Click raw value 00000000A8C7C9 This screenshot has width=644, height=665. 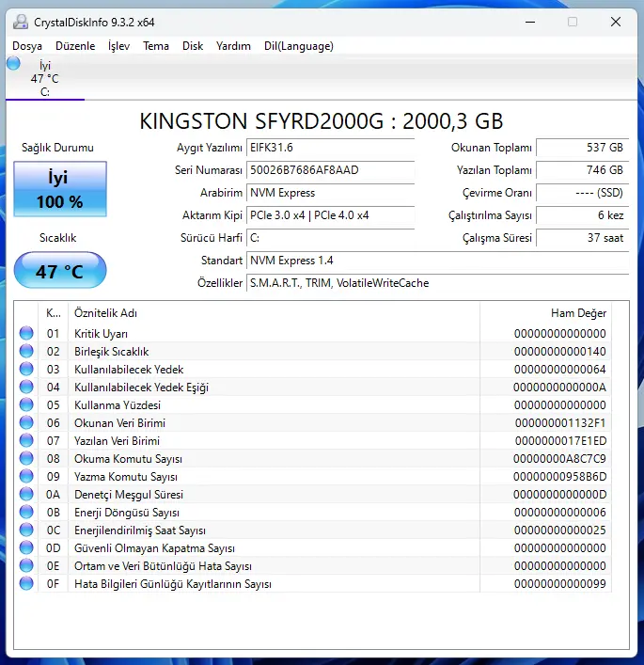559,459
